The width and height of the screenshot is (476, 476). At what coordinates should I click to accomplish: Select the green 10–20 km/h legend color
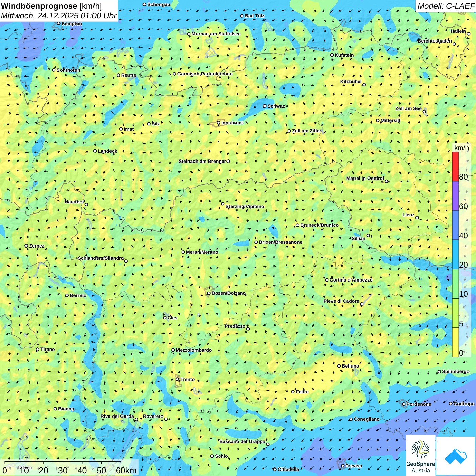coord(455,284)
